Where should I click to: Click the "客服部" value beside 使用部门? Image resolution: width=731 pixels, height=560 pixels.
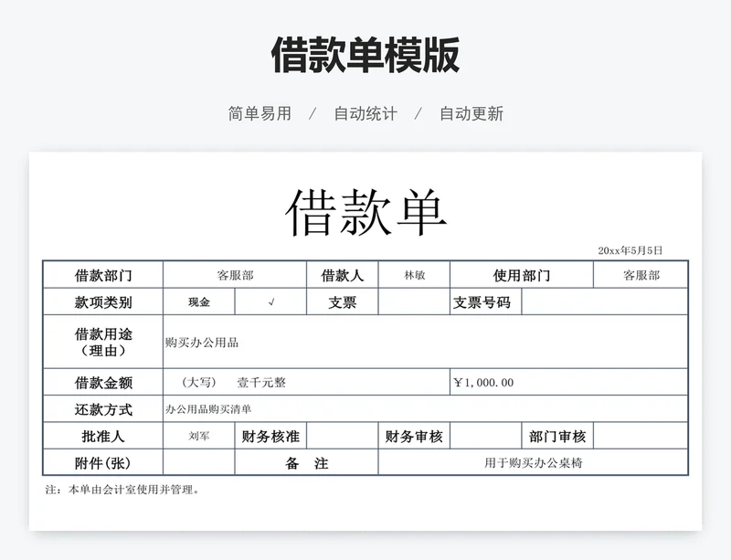(641, 275)
